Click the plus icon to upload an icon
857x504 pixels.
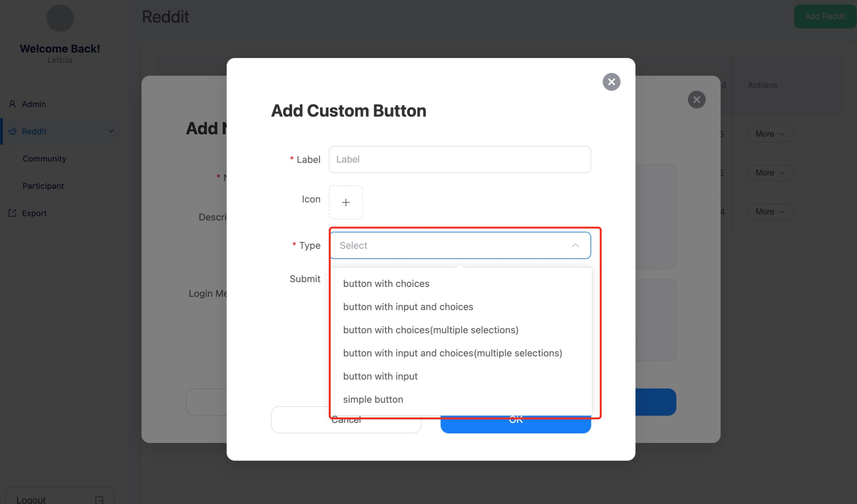pyautogui.click(x=345, y=202)
